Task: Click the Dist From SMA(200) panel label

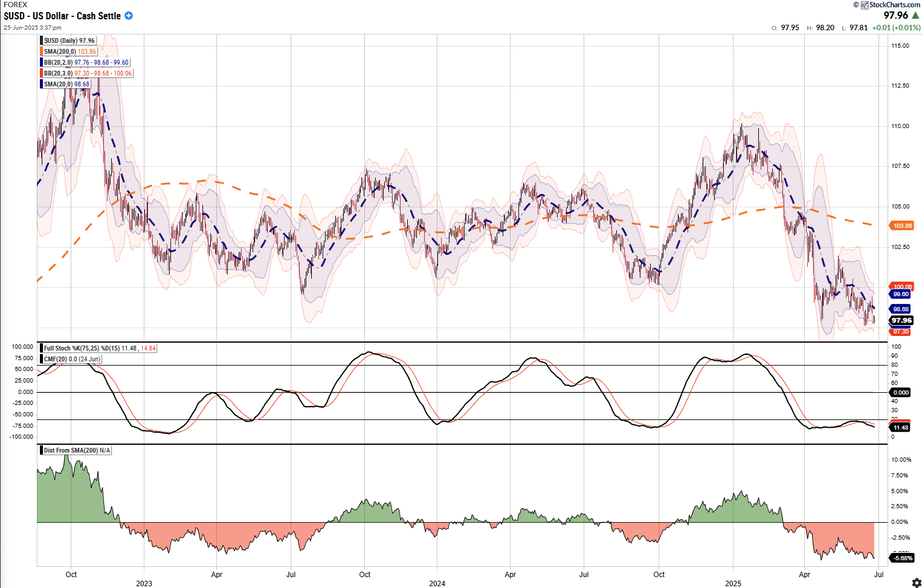Action: point(76,450)
